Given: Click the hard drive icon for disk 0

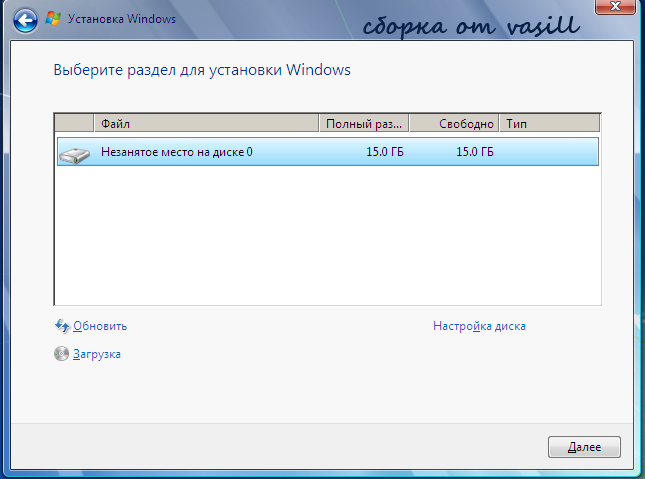Looking at the screenshot, I should (x=74, y=155).
